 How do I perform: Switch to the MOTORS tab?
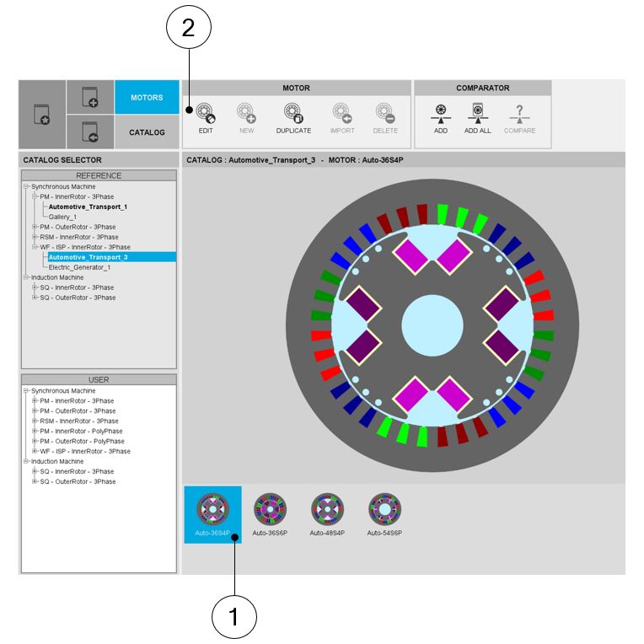pos(147,97)
